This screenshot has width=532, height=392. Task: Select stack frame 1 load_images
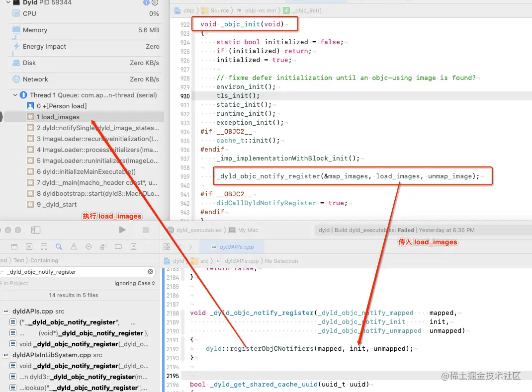[84, 117]
